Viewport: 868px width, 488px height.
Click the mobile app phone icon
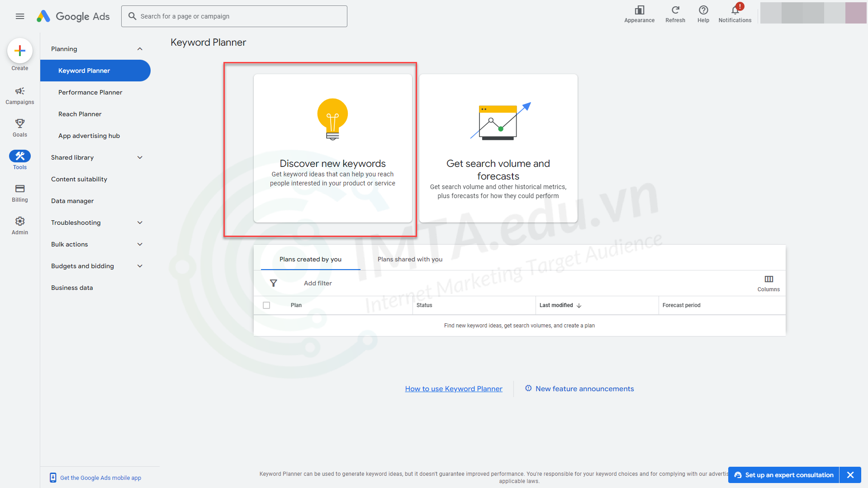click(x=53, y=478)
